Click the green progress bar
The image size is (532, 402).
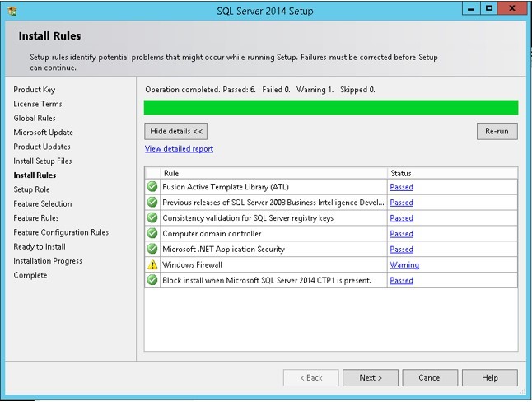(330, 108)
